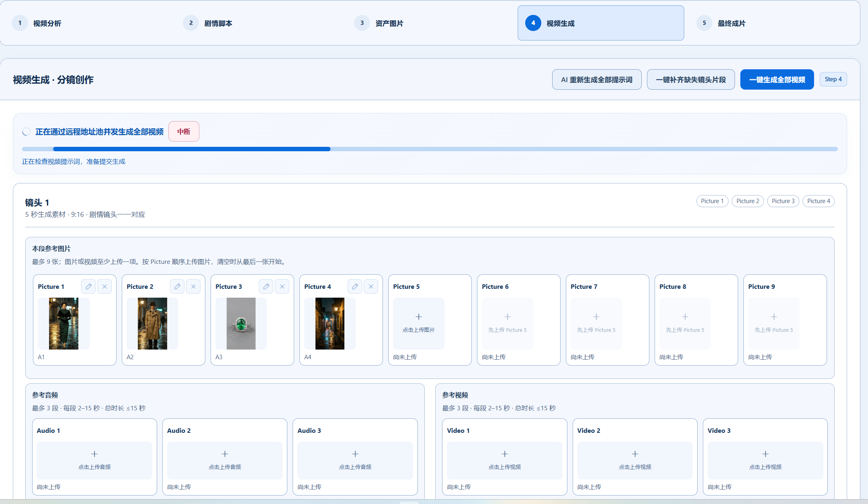Screen dimensions: 868x504
Task: Open the Picture 3 emerald ring thumbnail
Action: pos(241,323)
